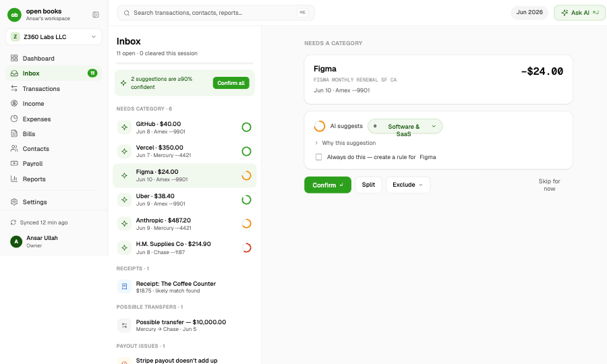Open the Dashboard page
The width and height of the screenshot is (607, 364).
point(54,58)
